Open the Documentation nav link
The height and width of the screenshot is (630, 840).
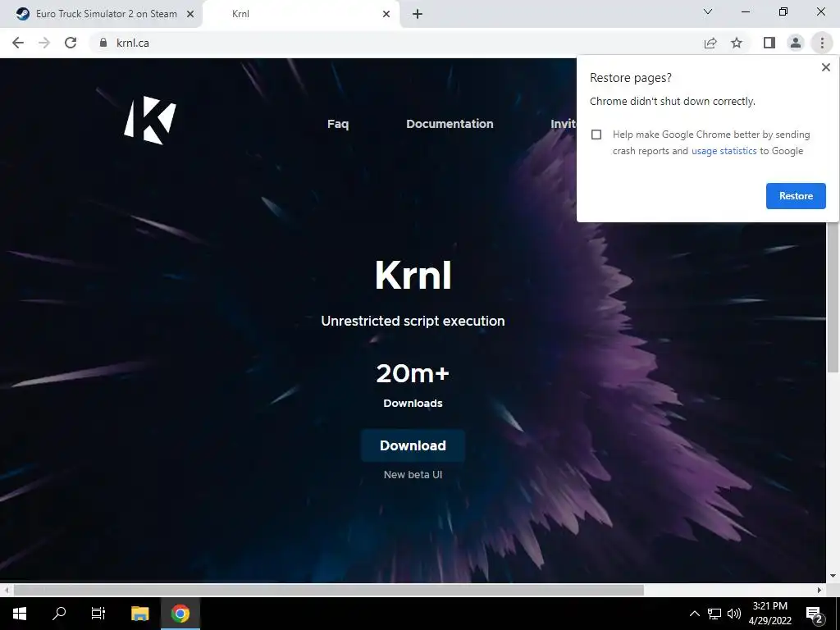[450, 124]
